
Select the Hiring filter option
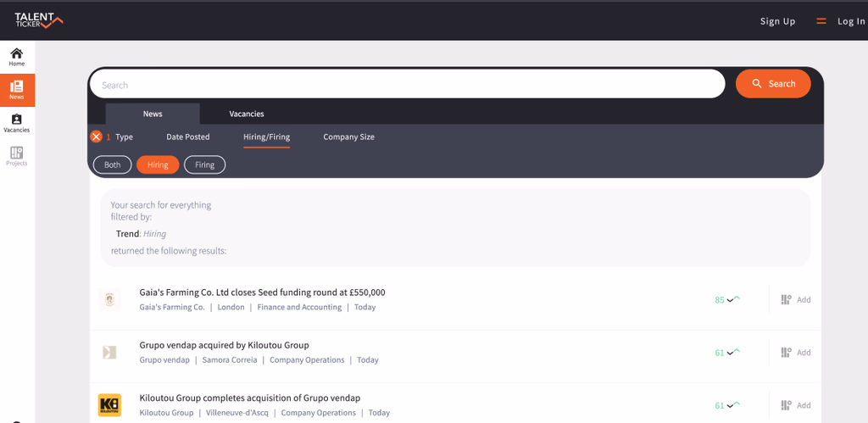tap(158, 164)
